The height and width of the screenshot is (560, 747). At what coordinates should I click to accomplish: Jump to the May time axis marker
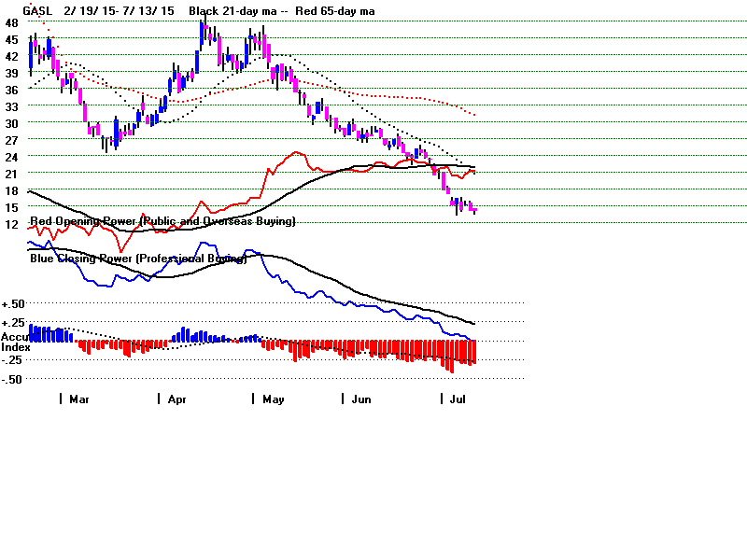click(272, 399)
